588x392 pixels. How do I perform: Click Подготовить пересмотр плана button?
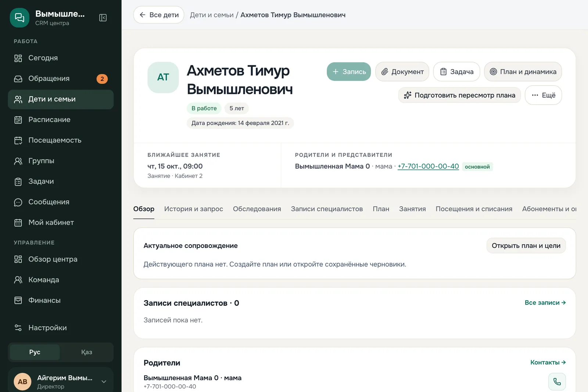[x=459, y=95]
